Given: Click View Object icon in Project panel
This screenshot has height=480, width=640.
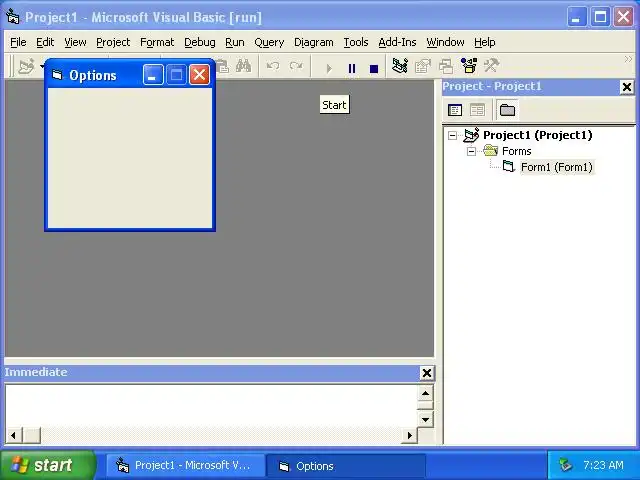Looking at the screenshot, I should tap(477, 110).
